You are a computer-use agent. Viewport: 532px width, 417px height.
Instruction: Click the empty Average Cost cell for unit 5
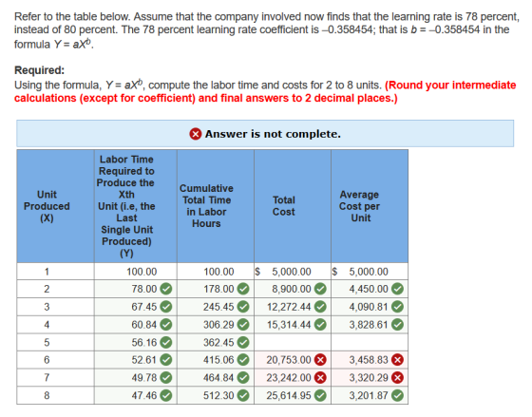tap(370, 342)
